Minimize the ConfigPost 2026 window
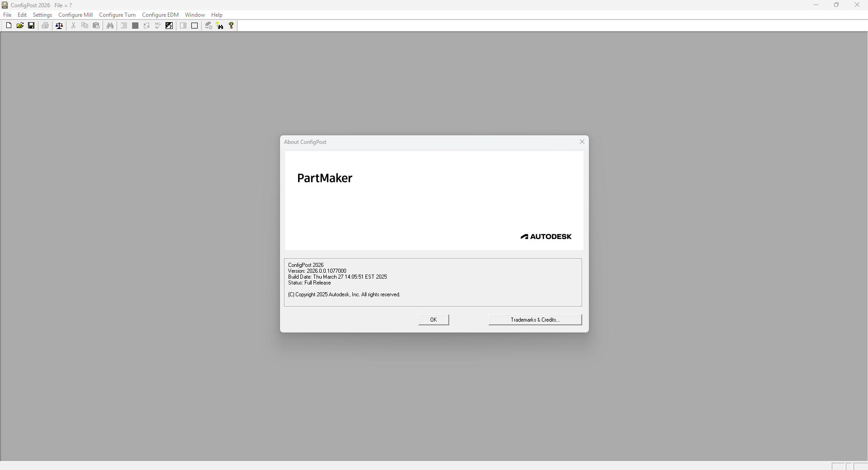 point(816,5)
